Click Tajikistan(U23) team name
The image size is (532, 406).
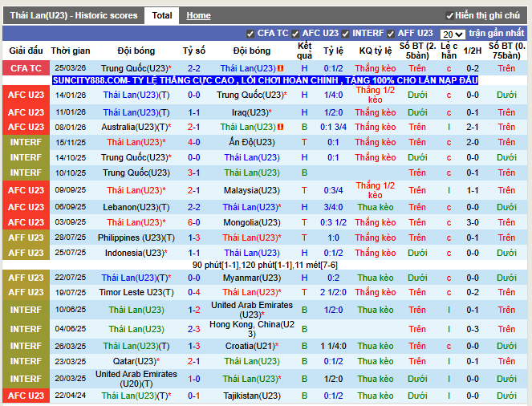point(252,396)
